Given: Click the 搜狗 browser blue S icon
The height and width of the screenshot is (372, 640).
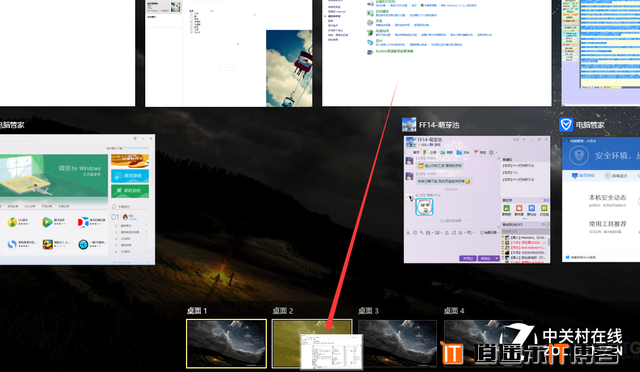Looking at the screenshot, I should [12, 244].
